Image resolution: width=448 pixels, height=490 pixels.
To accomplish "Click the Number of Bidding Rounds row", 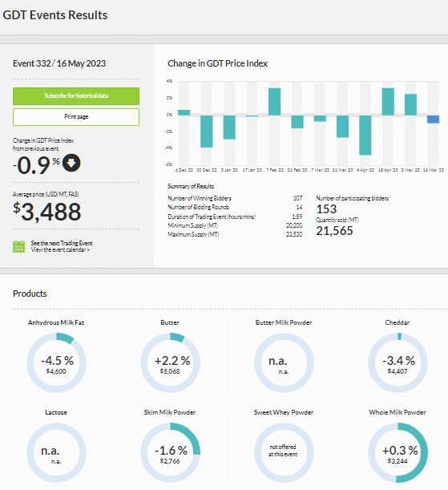I will coord(235,207).
